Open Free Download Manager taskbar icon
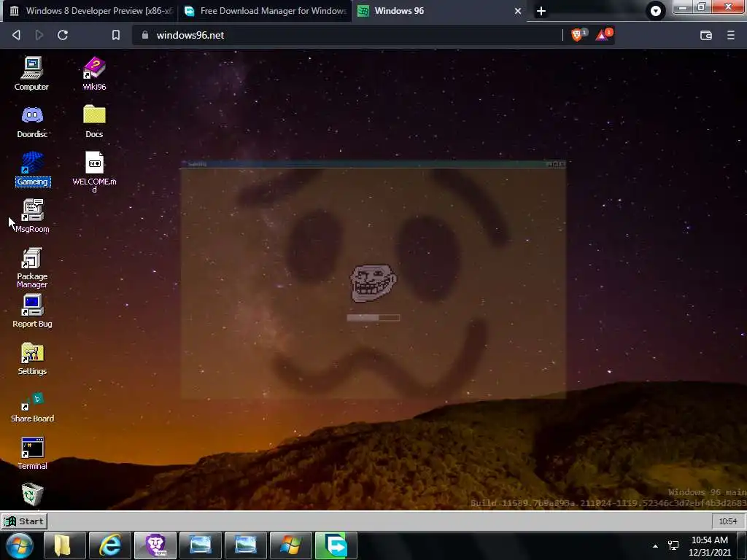 (336, 545)
